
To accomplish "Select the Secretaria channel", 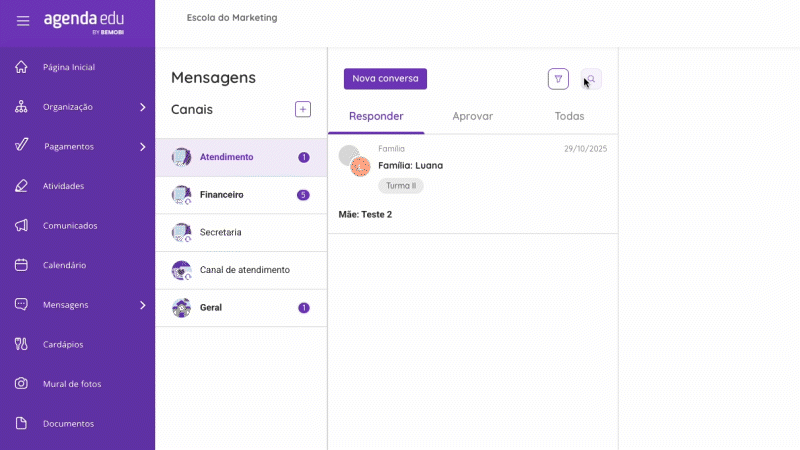I will pos(241,233).
